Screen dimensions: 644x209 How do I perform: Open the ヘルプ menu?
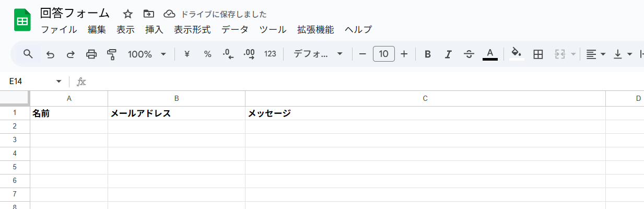[358, 30]
